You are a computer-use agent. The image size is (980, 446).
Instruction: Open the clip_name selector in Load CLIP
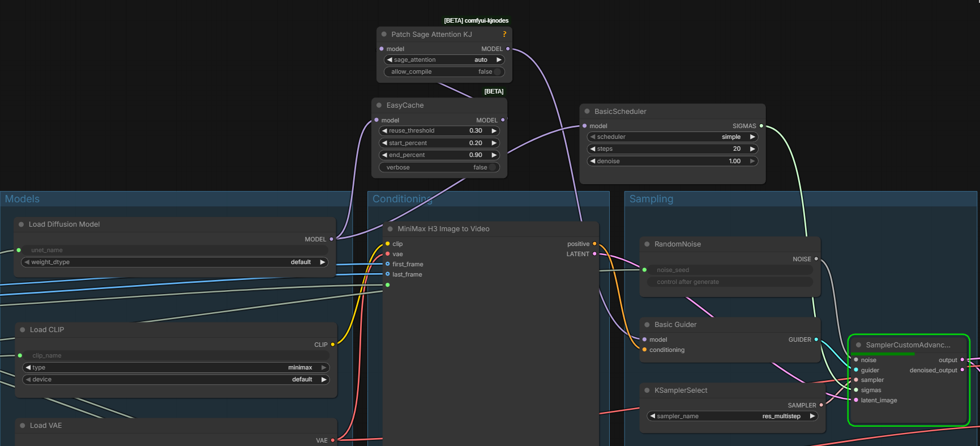[x=176, y=355]
